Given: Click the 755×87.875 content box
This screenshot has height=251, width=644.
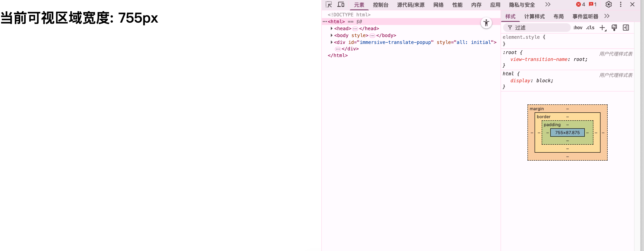Looking at the screenshot, I should coord(567,133).
